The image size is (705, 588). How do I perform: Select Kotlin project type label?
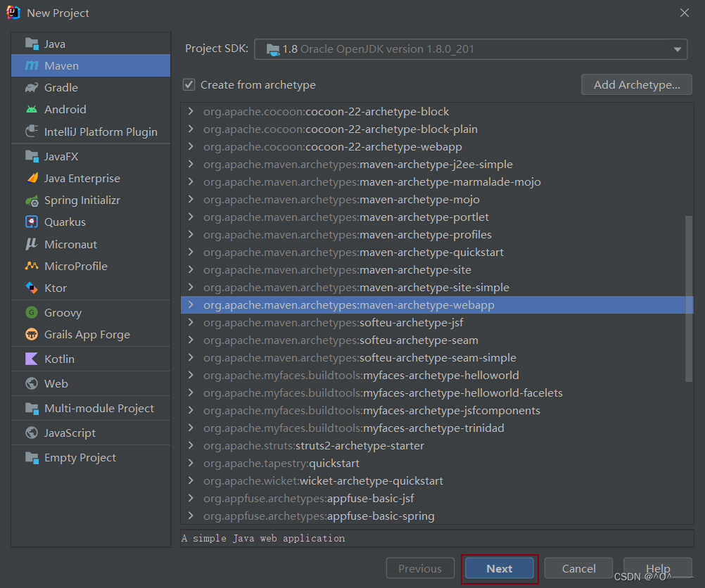point(59,359)
